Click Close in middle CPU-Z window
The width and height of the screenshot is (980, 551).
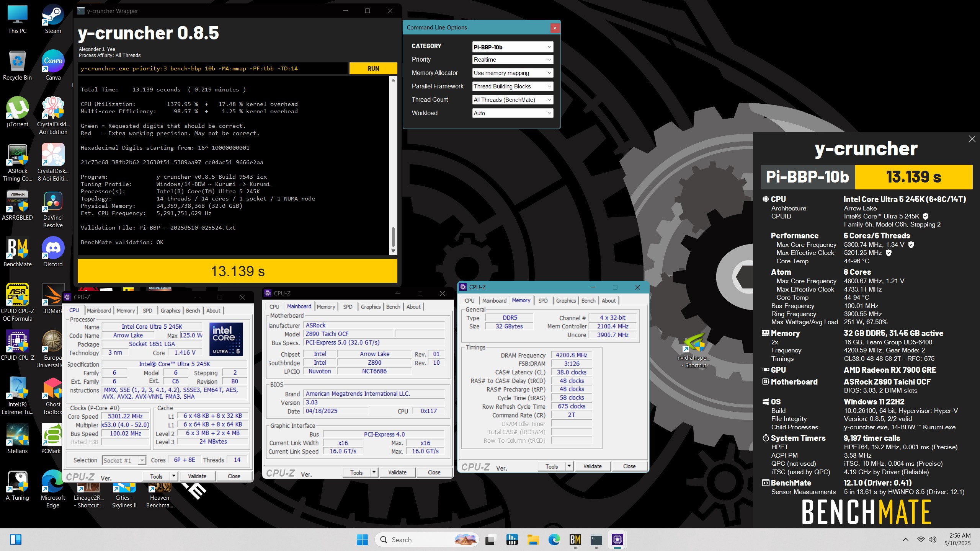point(434,472)
